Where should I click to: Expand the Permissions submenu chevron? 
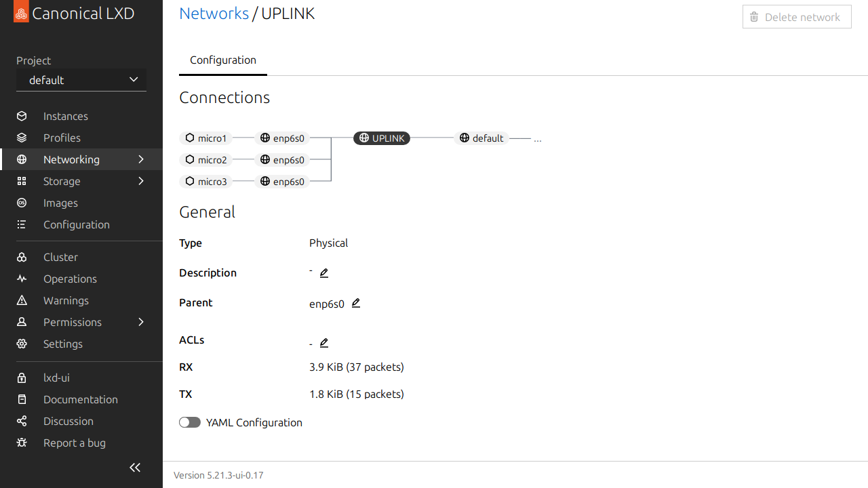pos(141,322)
